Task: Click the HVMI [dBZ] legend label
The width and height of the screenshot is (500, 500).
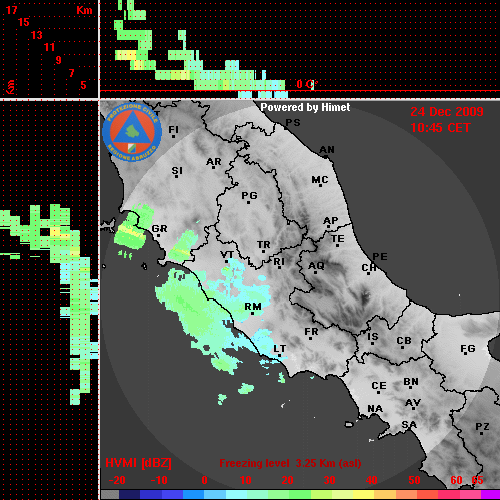Action: (x=138, y=463)
